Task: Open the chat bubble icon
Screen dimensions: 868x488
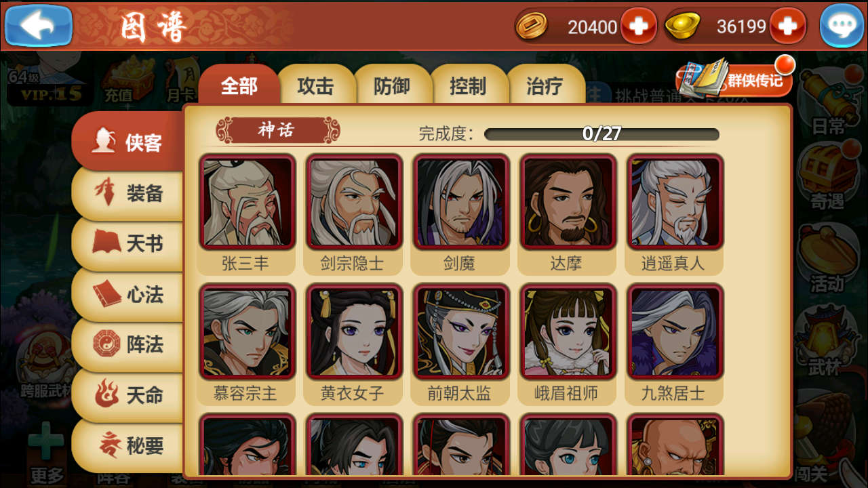Action: (842, 26)
